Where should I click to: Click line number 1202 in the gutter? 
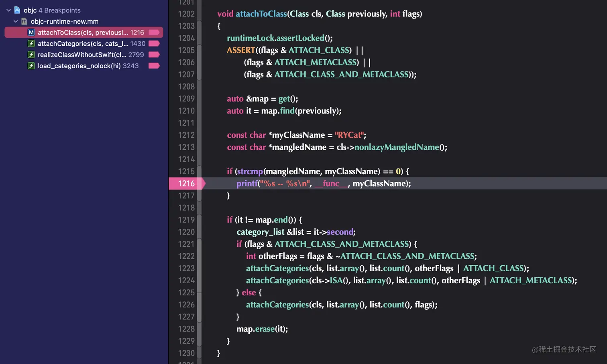coord(186,14)
